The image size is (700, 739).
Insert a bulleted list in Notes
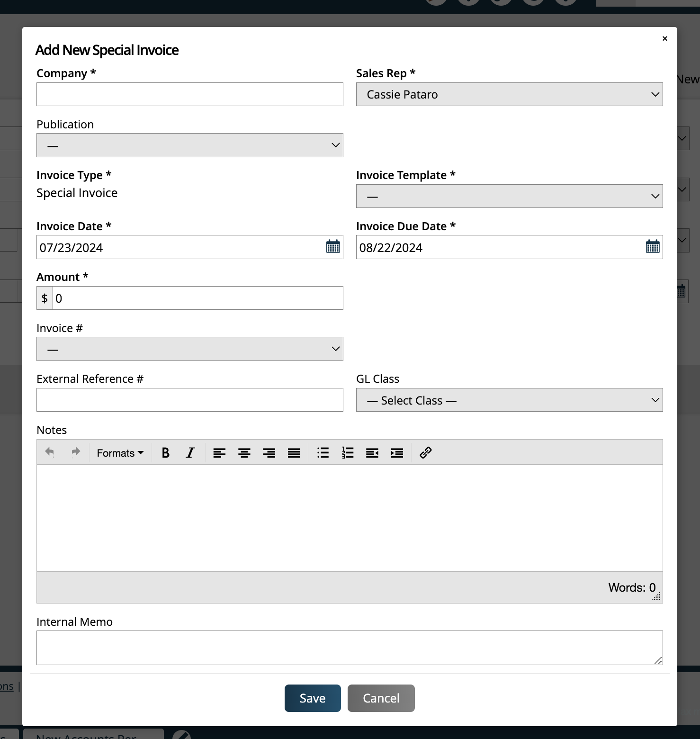[323, 452]
